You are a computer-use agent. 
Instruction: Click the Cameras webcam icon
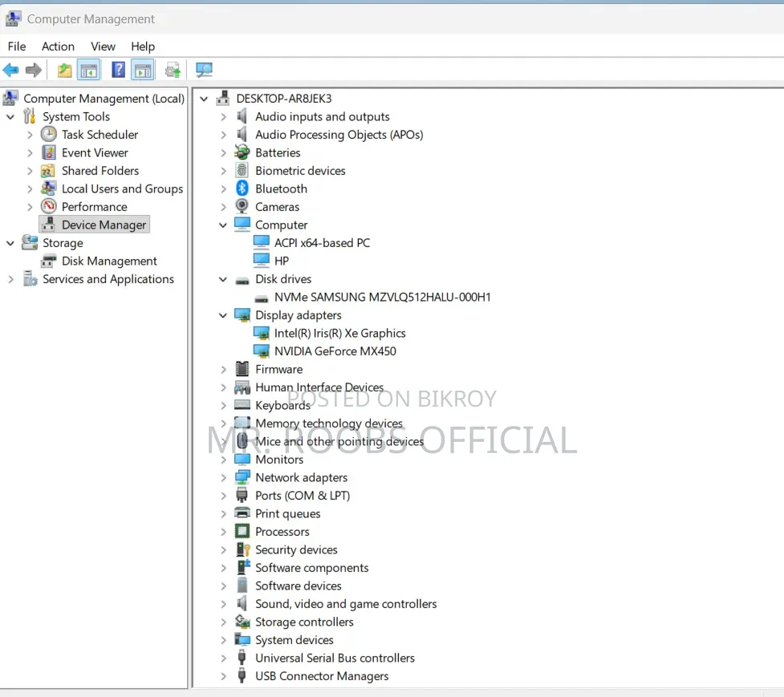(x=242, y=206)
